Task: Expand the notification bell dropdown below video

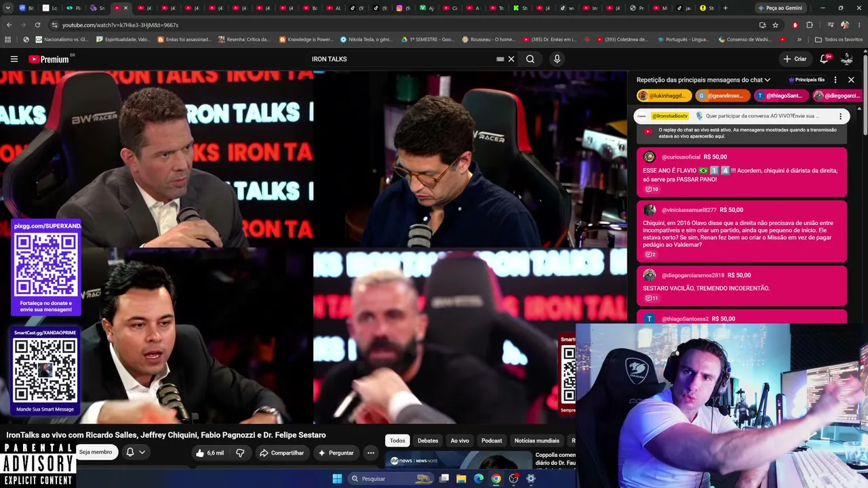Action: pyautogui.click(x=135, y=452)
